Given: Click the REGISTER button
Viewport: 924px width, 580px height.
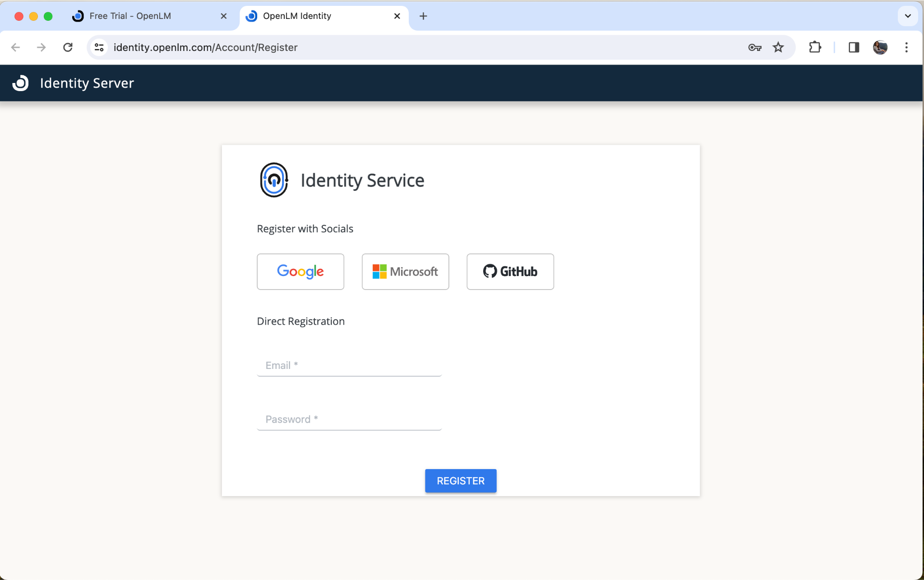Looking at the screenshot, I should click(460, 481).
